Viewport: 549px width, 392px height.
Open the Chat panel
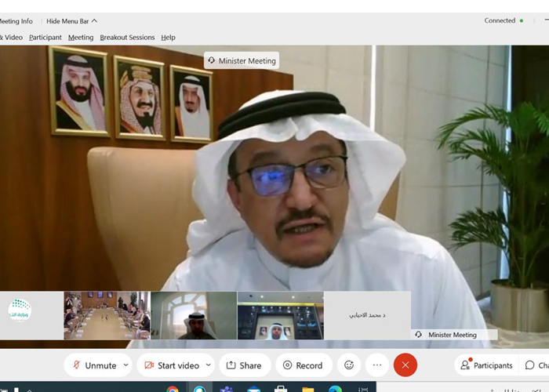click(537, 365)
